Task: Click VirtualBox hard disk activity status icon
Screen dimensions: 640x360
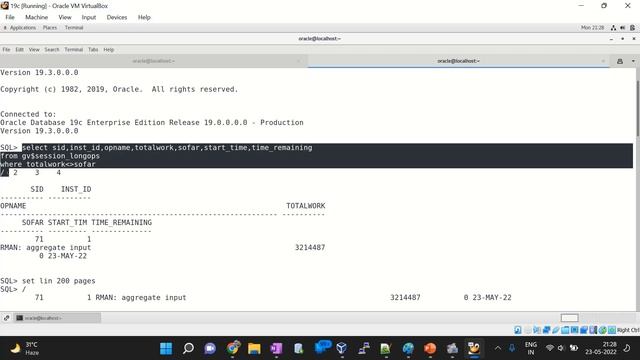Action: (518, 330)
